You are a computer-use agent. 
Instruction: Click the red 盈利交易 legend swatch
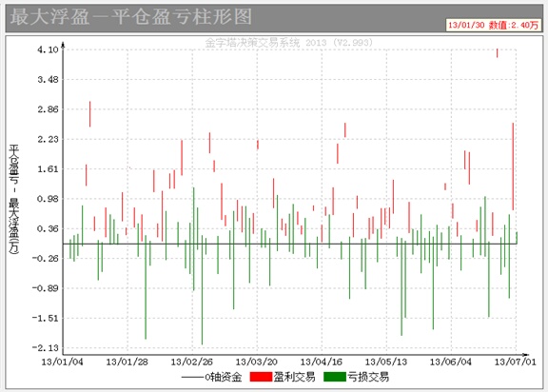(x=261, y=377)
